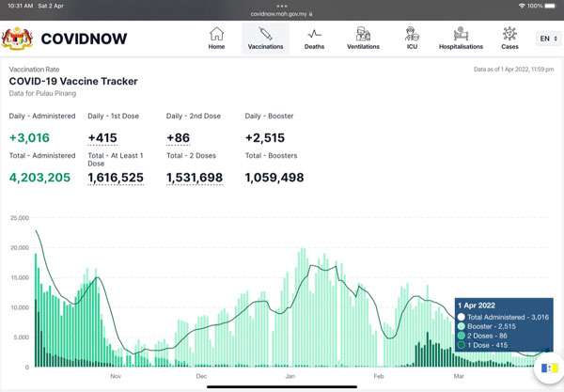The height and width of the screenshot is (392, 564).
Task: Click the Booster light green legend dot
Action: tap(462, 326)
